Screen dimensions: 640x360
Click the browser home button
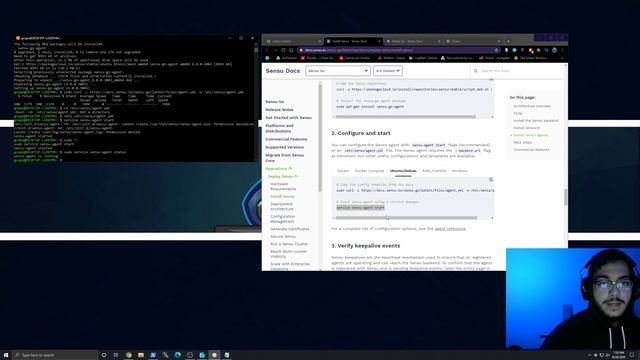tap(291, 50)
